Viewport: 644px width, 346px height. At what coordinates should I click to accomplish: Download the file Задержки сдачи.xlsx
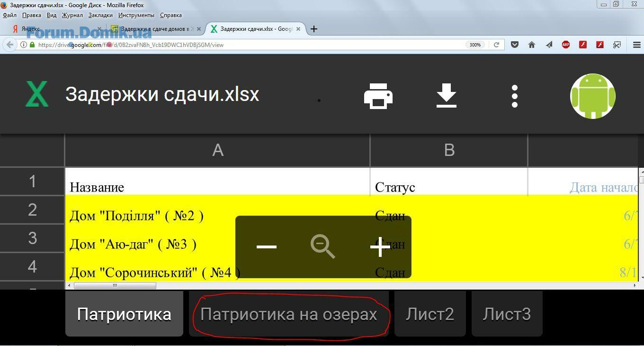[x=446, y=95]
